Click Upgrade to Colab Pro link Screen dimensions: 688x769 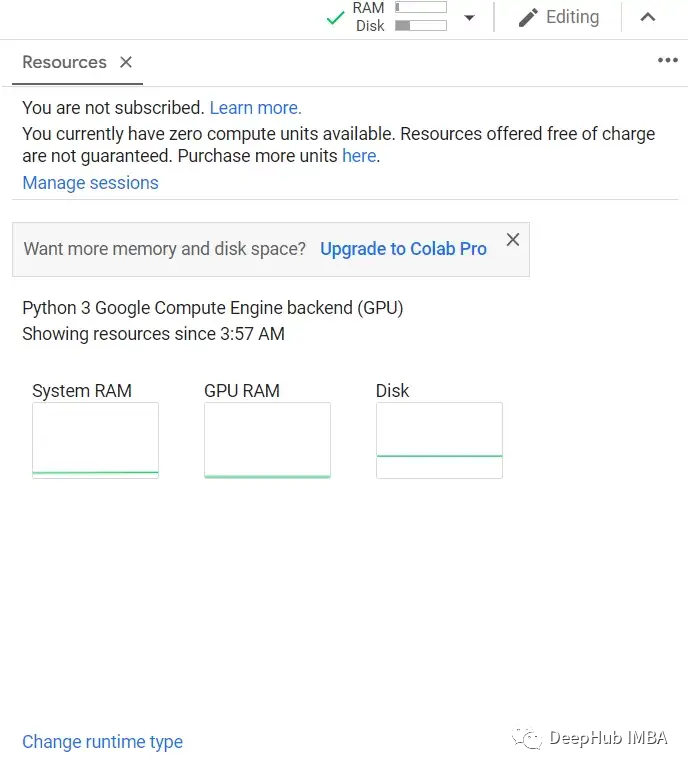[x=403, y=249]
